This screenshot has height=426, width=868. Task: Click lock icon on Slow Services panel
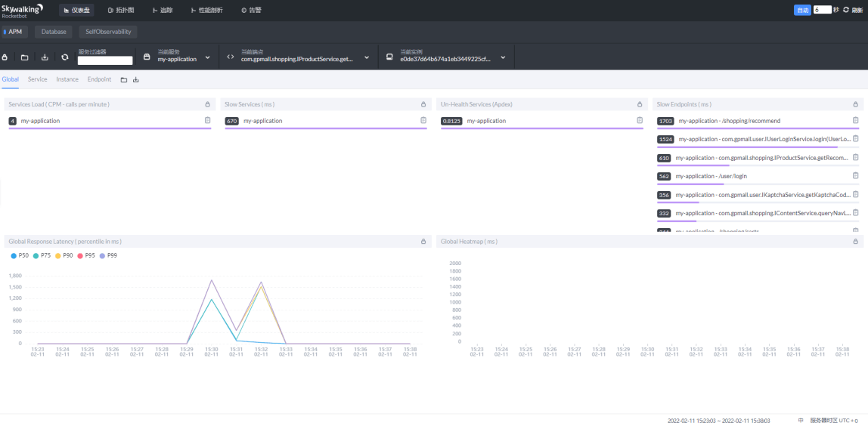[423, 104]
